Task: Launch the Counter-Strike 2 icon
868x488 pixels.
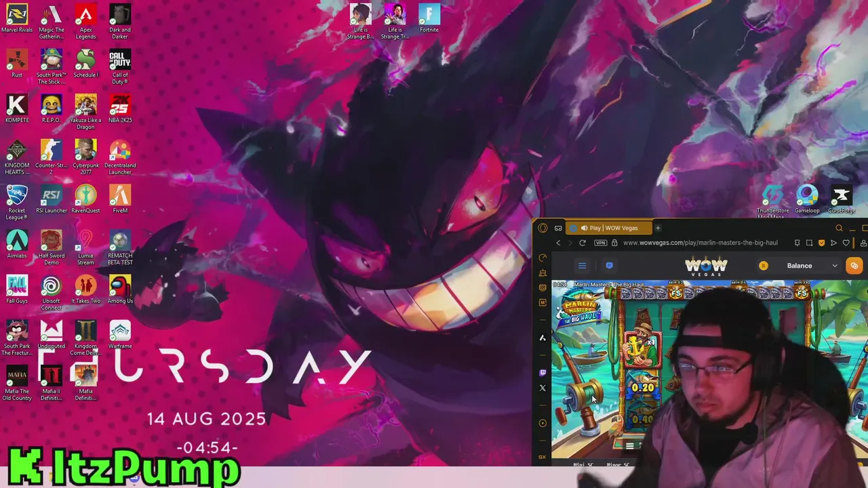Action: [51, 157]
